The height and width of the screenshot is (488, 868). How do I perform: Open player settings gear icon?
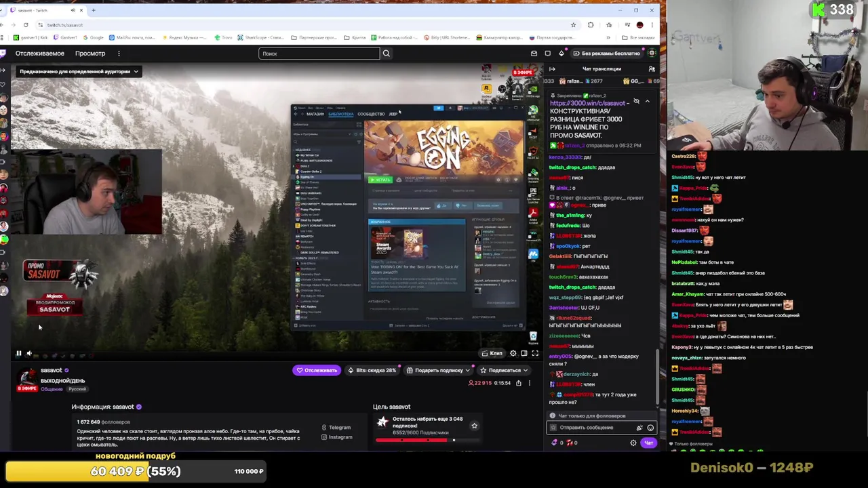click(513, 353)
